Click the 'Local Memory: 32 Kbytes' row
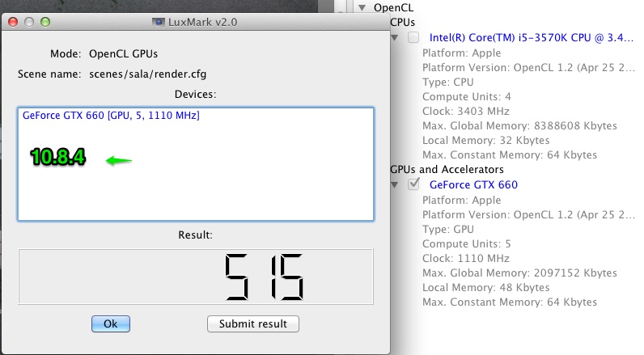 pos(486,141)
